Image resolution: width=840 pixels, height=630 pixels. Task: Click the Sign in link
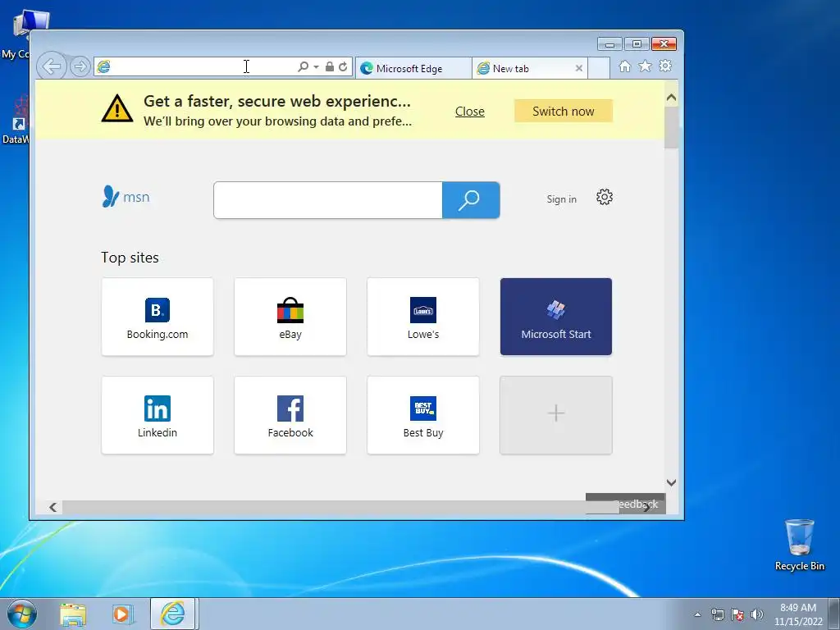(561, 199)
